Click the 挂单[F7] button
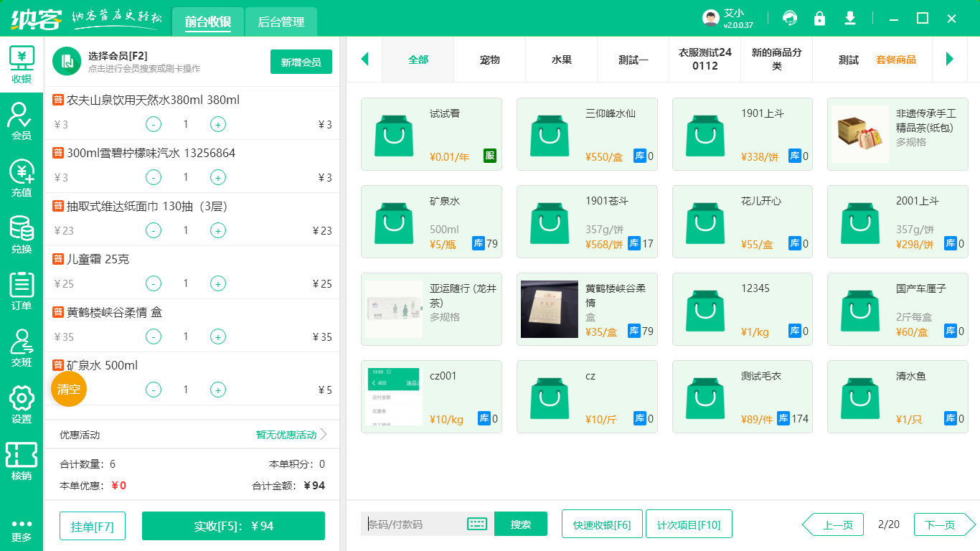The image size is (980, 551). (x=92, y=526)
